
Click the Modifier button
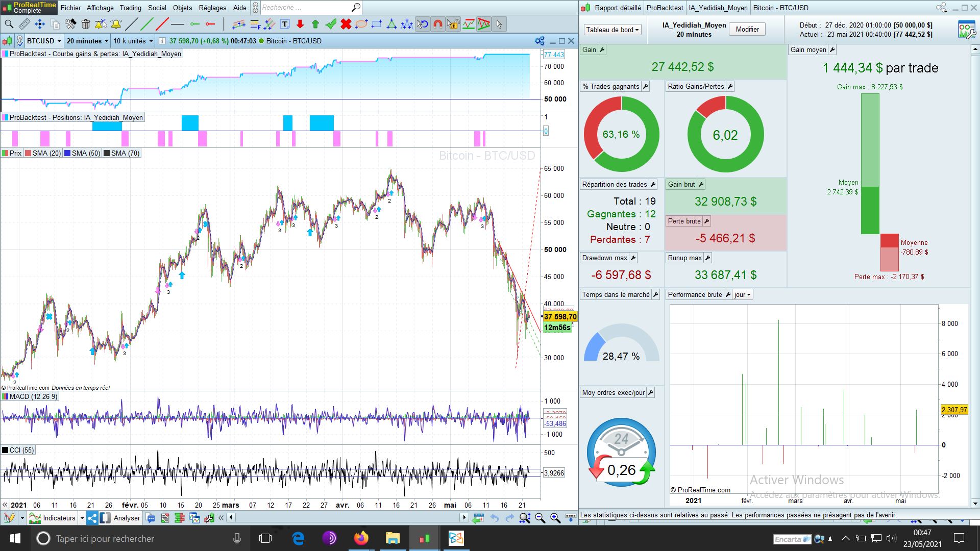(x=747, y=30)
